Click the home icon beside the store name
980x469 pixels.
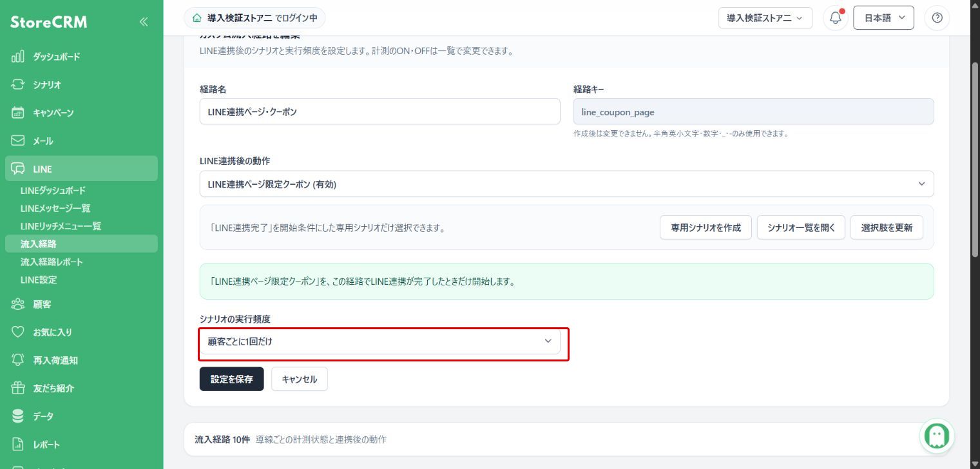tap(197, 18)
